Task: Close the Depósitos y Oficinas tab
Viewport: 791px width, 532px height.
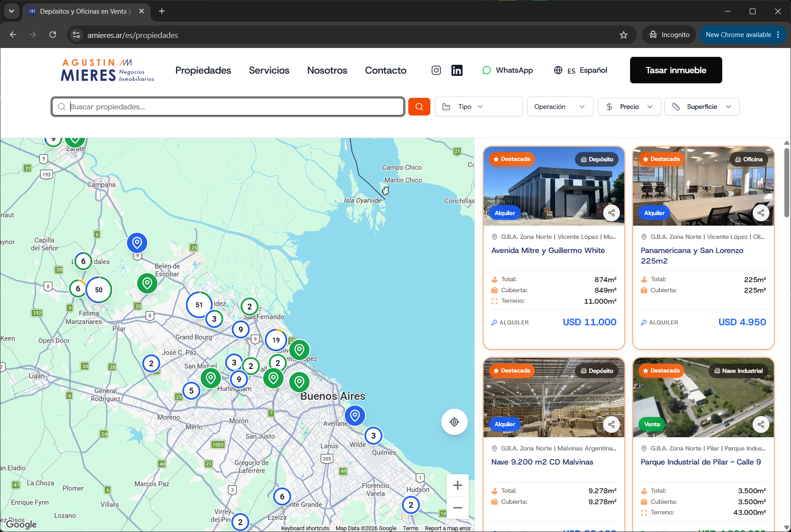Action: tap(142, 11)
